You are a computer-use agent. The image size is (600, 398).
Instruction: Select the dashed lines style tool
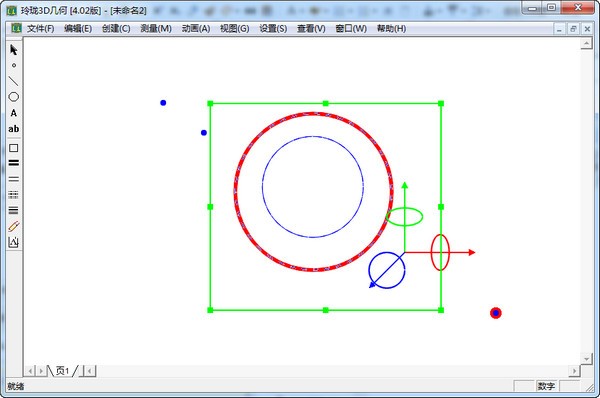14,195
